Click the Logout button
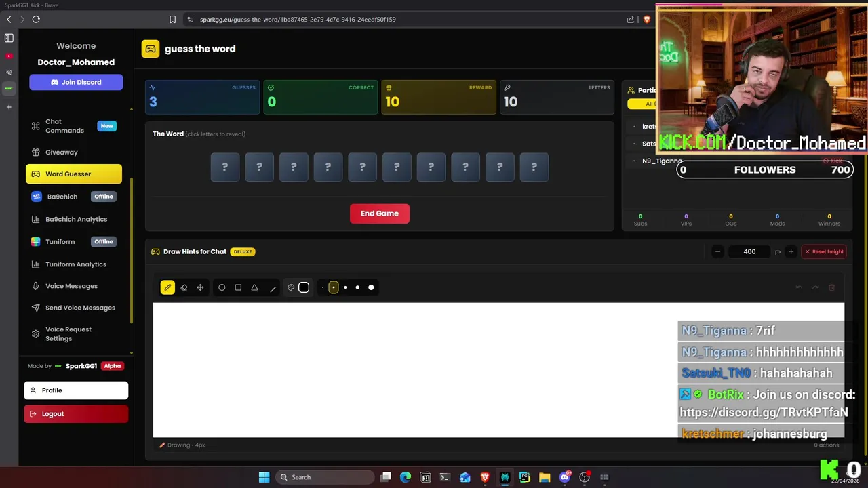Screen dimensions: 868x488 tap(76, 414)
